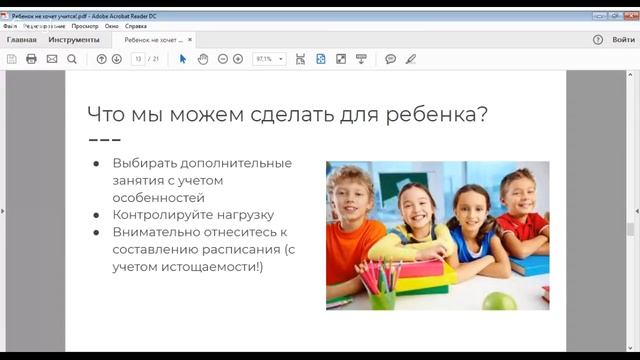Image resolution: width=640 pixels, height=360 pixels.
Task: Click the fit width scrolling icon
Action: coord(300,59)
